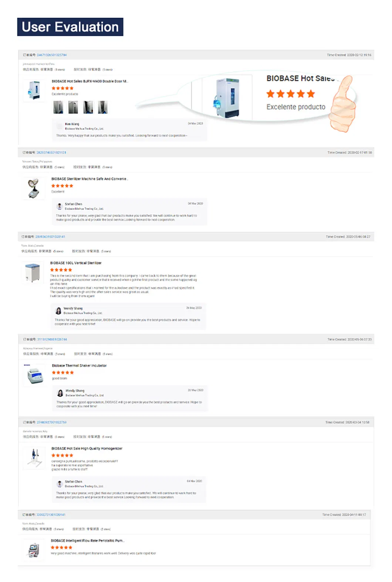Open the Peristaltic Pump product thumbnail
This screenshot has height=582, width=392.
click(34, 549)
